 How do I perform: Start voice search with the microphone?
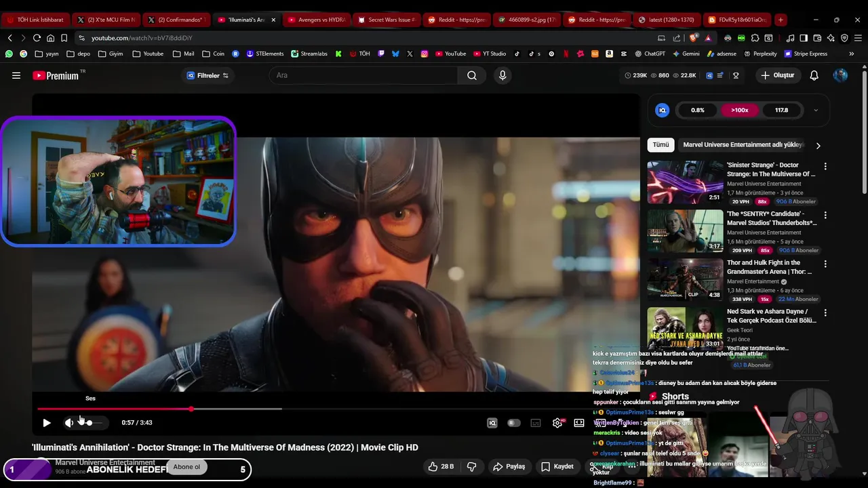(502, 76)
